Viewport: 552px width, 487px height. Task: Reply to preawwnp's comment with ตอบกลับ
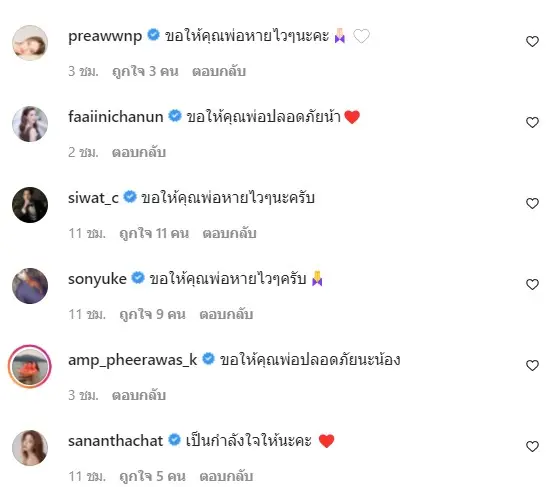(x=219, y=71)
